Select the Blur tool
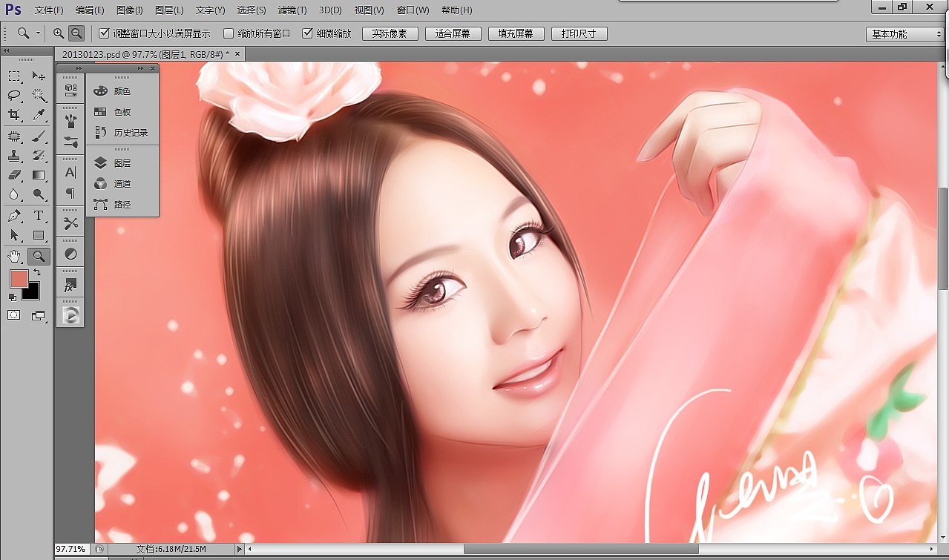This screenshot has width=949, height=560. point(14,194)
